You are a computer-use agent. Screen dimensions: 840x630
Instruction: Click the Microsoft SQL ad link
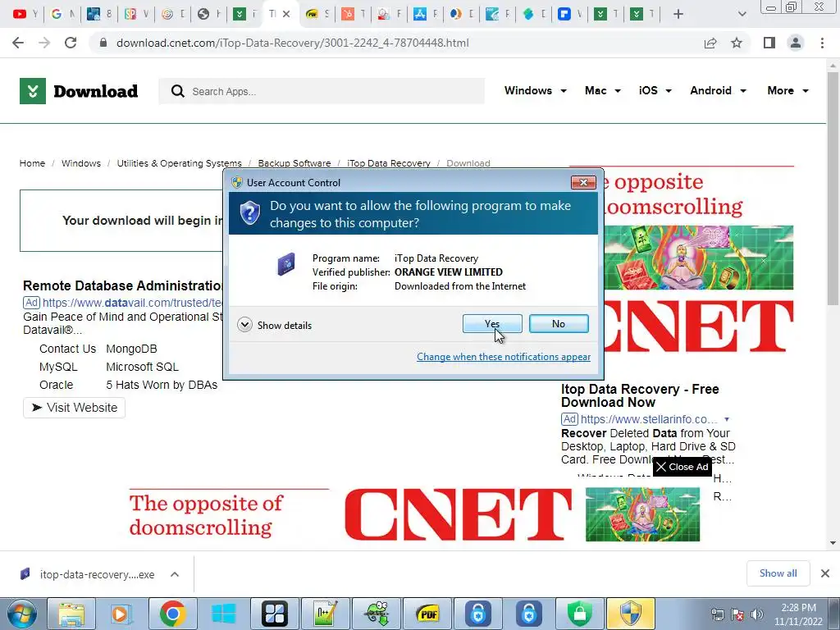pos(142,367)
